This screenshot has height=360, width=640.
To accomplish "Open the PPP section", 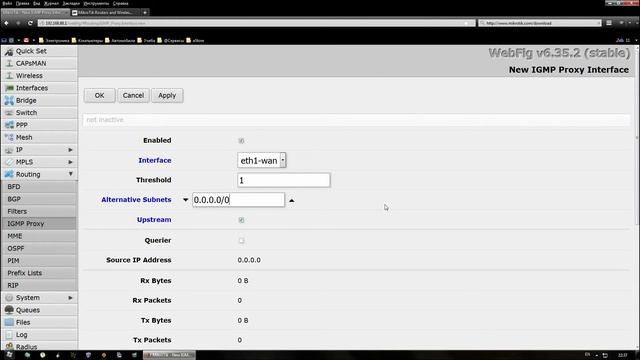I will click(39, 125).
